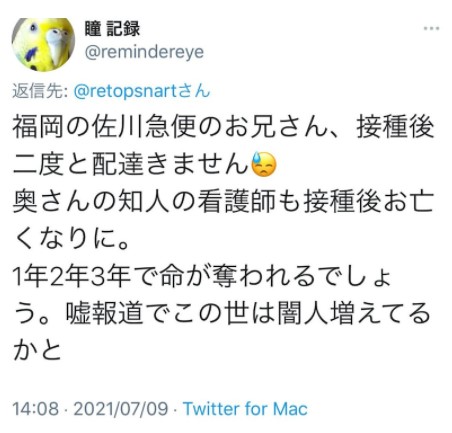
Task: Click the 2021/07/09 date
Action: (x=121, y=409)
